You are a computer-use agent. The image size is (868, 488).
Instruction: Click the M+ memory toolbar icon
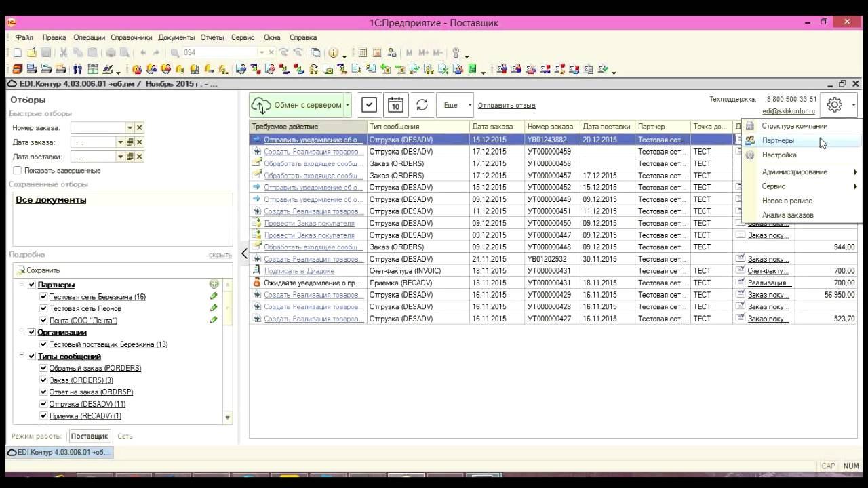tap(424, 53)
